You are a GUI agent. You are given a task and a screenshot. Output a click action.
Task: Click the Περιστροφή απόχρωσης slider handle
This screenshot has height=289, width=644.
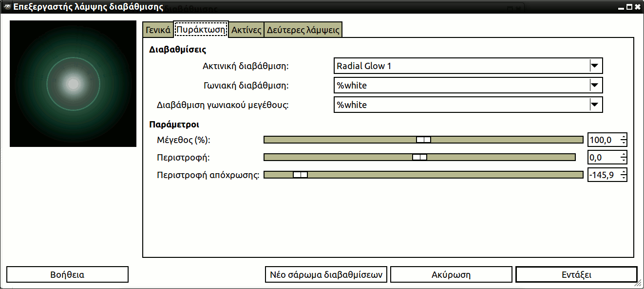coord(300,175)
